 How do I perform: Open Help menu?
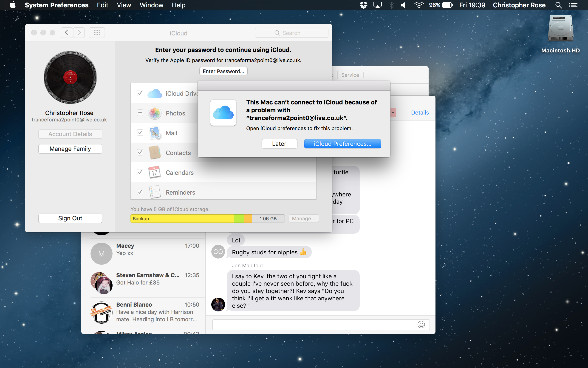click(179, 5)
